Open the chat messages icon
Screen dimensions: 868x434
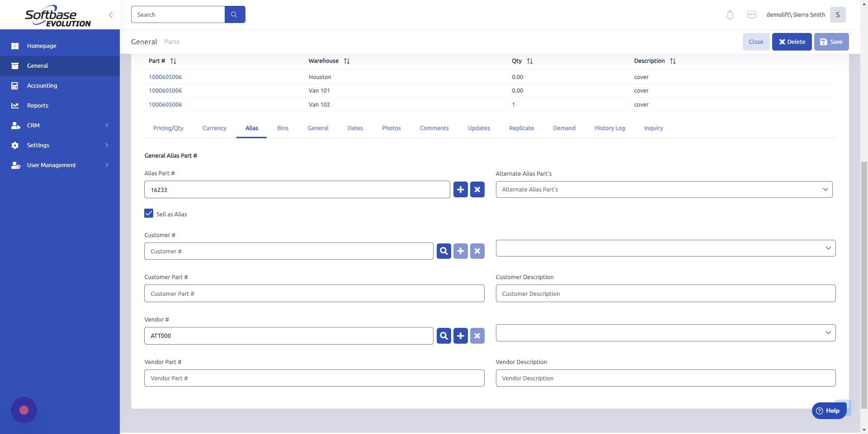pos(752,15)
